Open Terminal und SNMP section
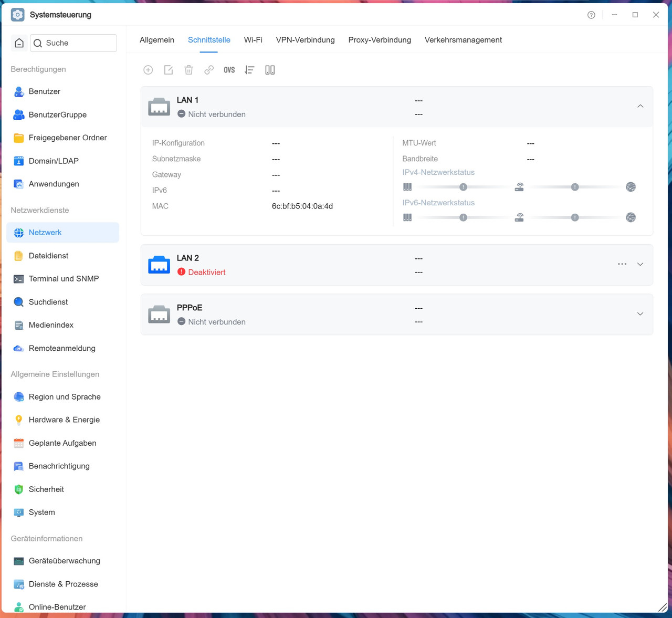Image resolution: width=672 pixels, height=618 pixels. point(63,279)
